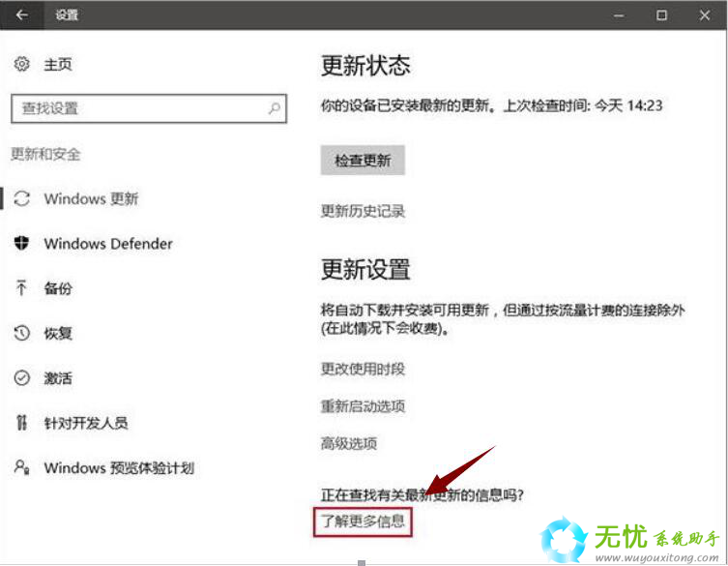The height and width of the screenshot is (566, 728).
Task: Click the Windows Update sync icon
Action: click(x=22, y=198)
